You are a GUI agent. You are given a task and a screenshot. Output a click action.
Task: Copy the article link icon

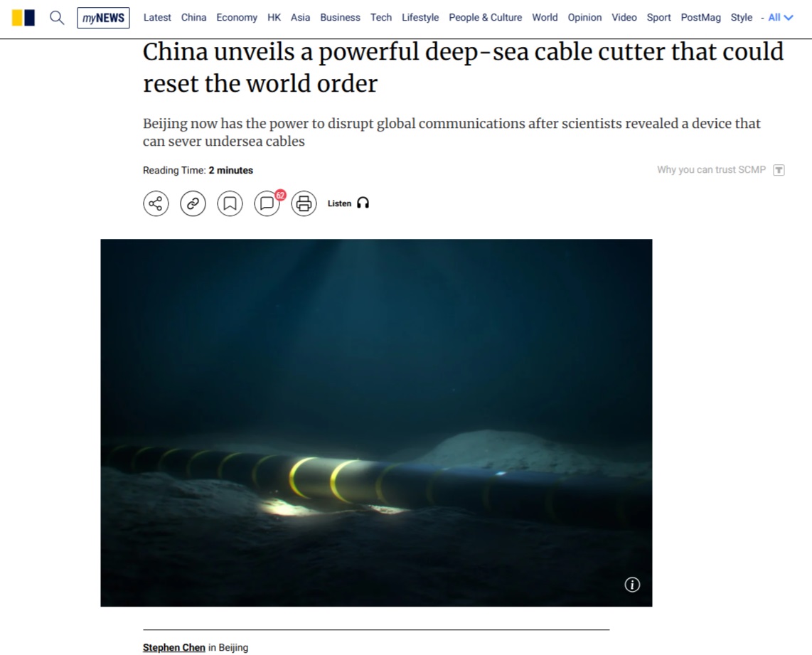pos(193,203)
